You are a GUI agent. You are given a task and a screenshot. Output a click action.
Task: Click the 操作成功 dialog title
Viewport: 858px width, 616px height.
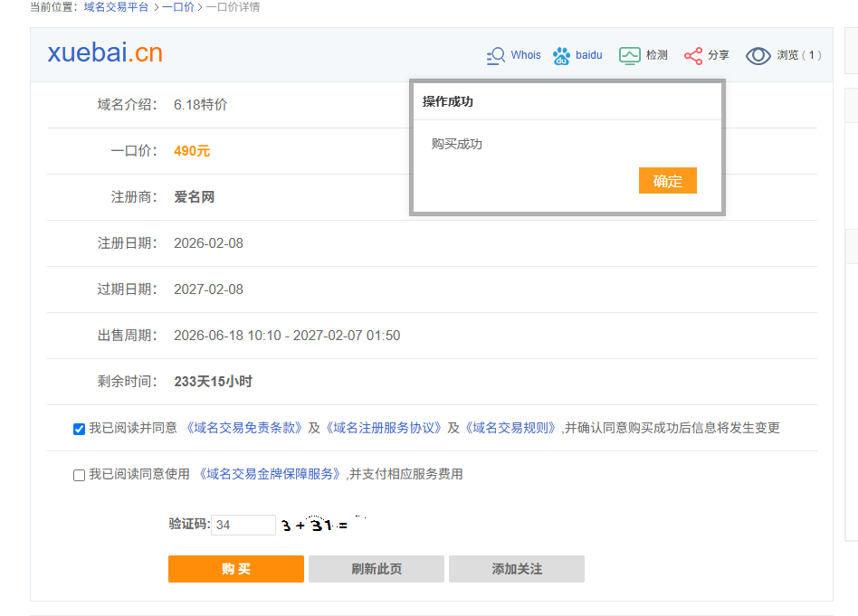[448, 101]
